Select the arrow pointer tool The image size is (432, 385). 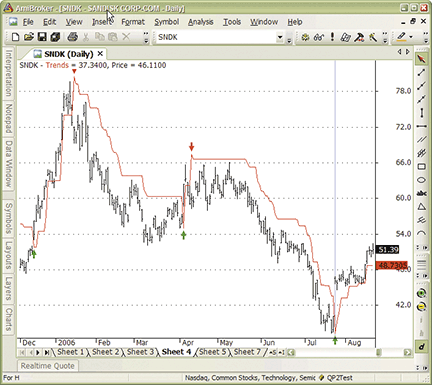click(421, 59)
